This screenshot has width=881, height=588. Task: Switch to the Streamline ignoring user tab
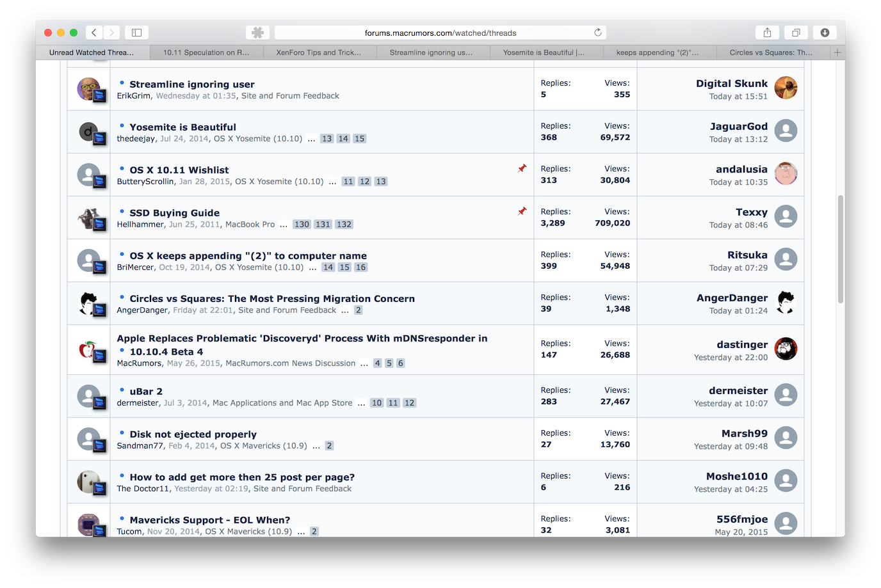point(433,52)
